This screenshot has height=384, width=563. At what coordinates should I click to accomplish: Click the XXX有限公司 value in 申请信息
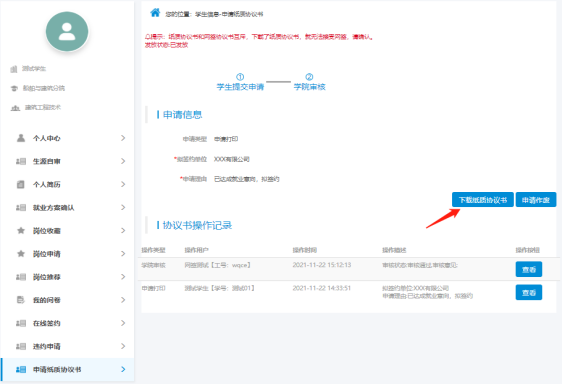click(x=232, y=159)
